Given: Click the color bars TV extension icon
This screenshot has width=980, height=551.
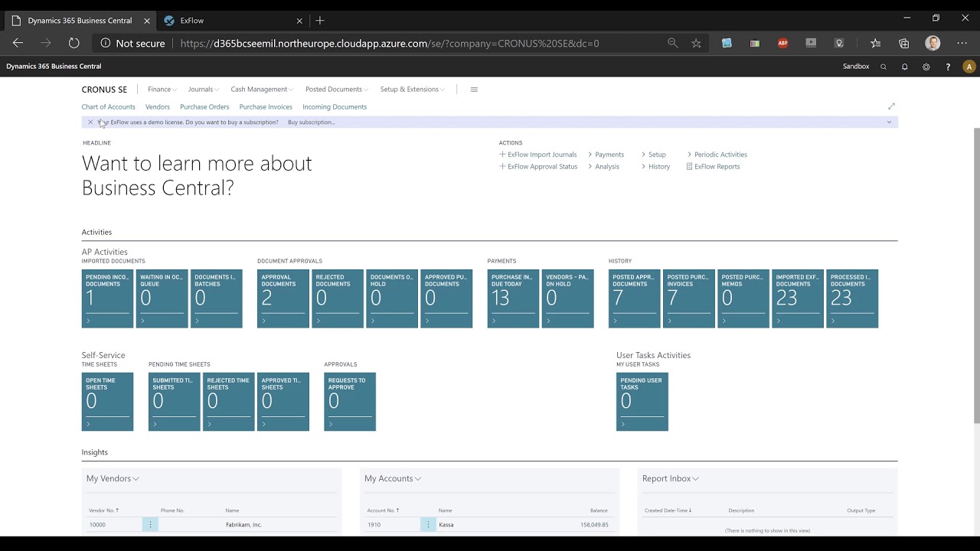Looking at the screenshot, I should pos(755,44).
